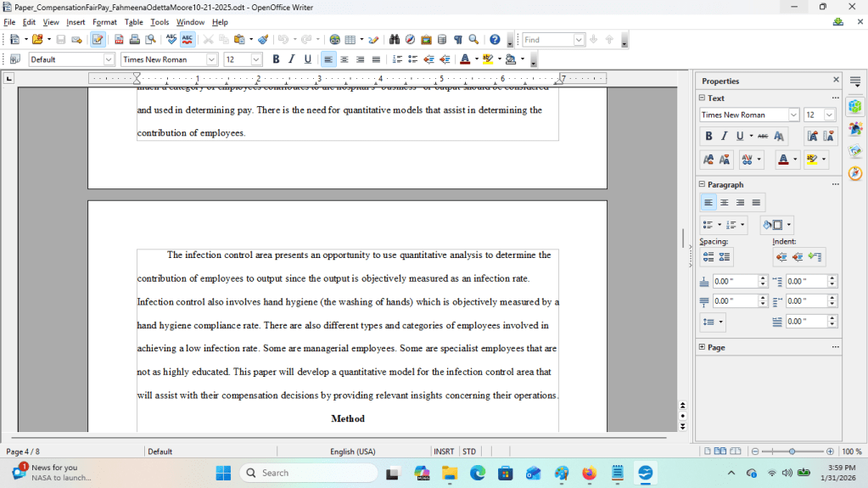Open the Table menu
This screenshot has width=868, height=488.
pos(133,22)
